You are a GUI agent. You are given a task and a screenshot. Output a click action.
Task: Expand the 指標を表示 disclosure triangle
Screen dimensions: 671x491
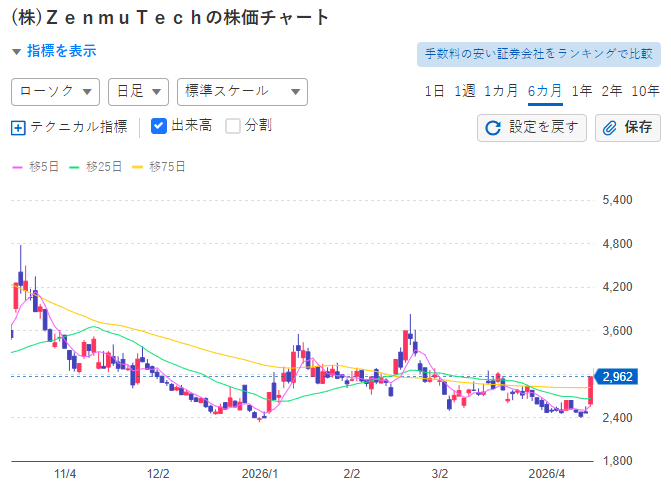[x=16, y=52]
